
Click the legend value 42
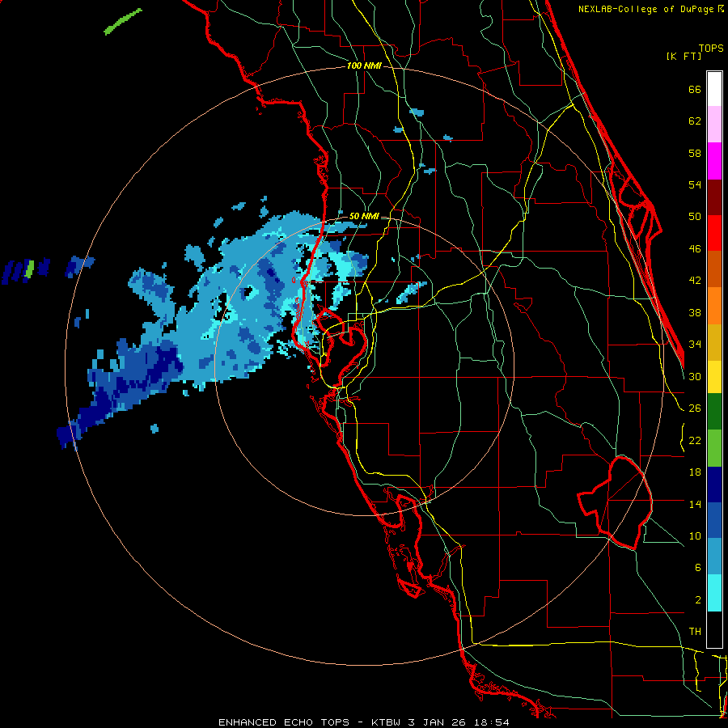click(695, 281)
